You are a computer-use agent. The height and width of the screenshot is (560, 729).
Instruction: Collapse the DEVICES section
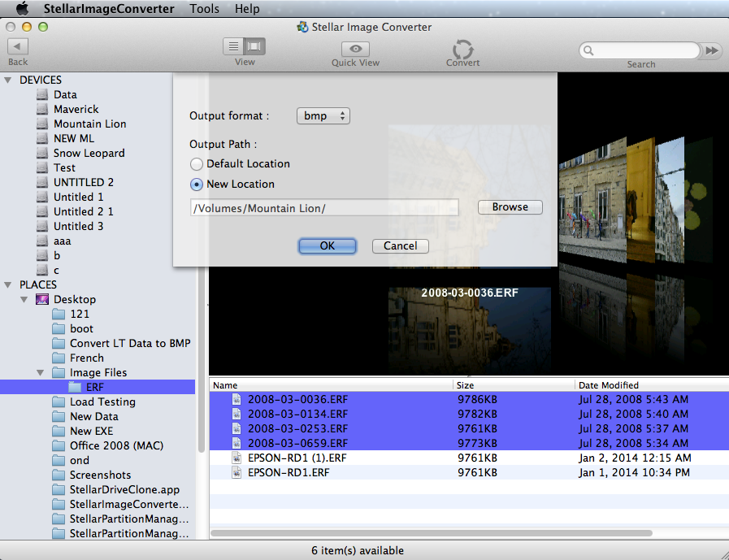(x=8, y=80)
